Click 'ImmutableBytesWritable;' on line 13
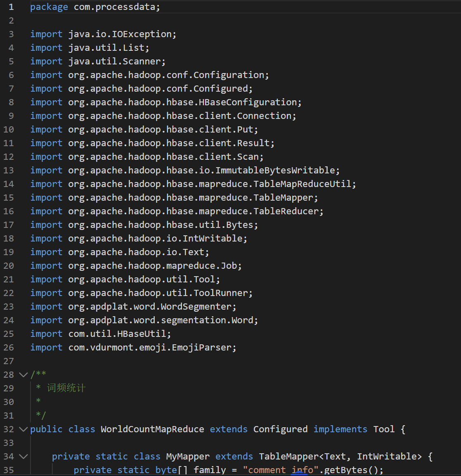461x476 pixels. click(278, 171)
